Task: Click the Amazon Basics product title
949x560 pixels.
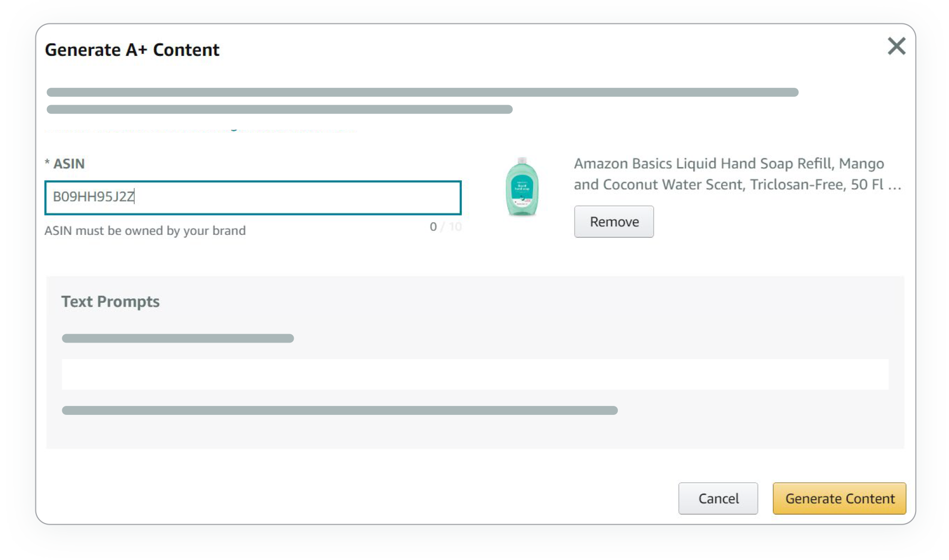Action: [x=738, y=174]
